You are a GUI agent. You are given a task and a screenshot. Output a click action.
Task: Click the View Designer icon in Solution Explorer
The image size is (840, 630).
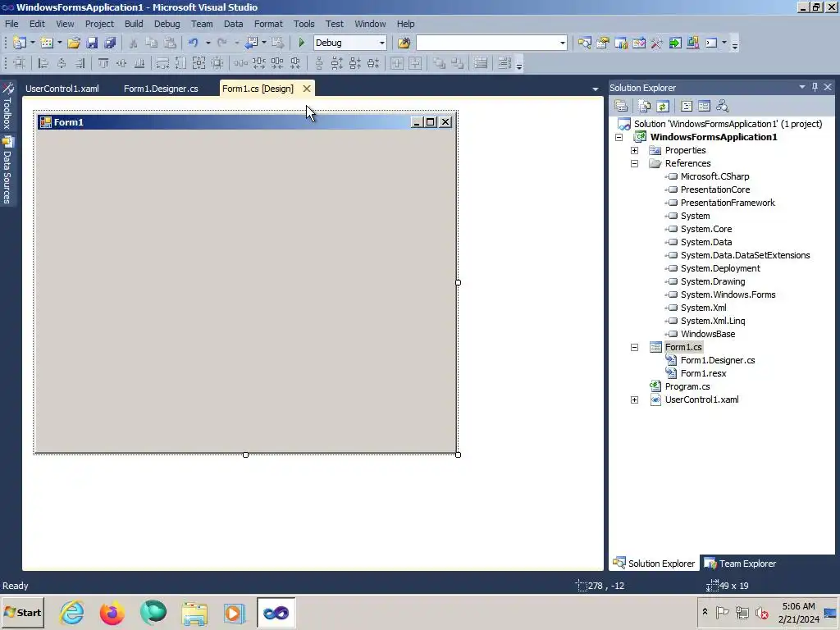(705, 106)
